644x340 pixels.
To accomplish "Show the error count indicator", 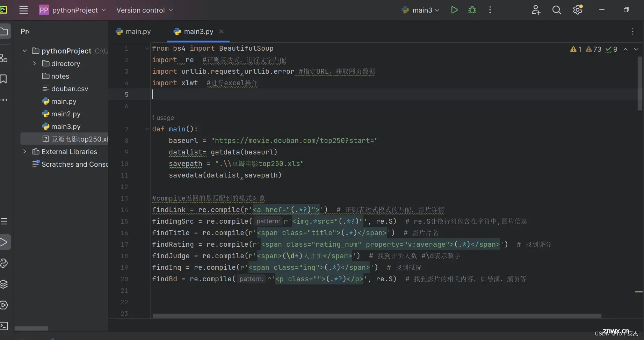I will 576,49.
